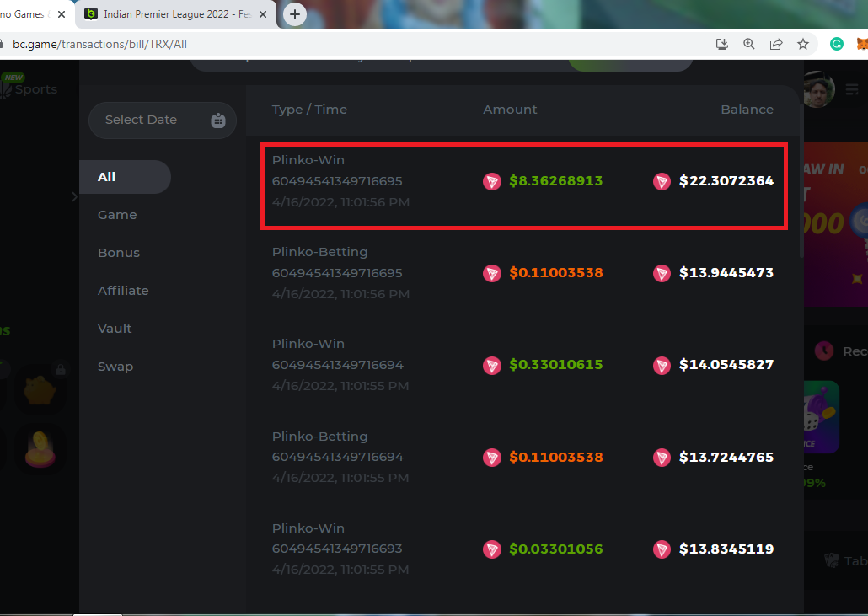The image size is (868, 616).
Task: Switch to Indian Premier League 2022 browser tab
Action: (x=177, y=14)
